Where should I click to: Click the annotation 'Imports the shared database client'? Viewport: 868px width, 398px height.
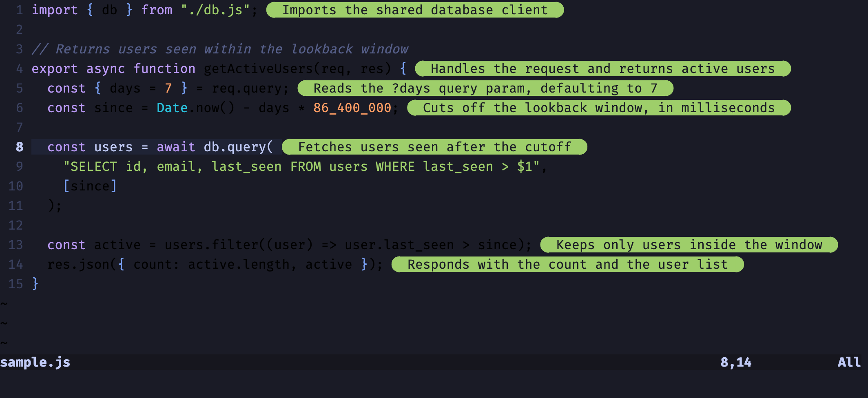(415, 10)
